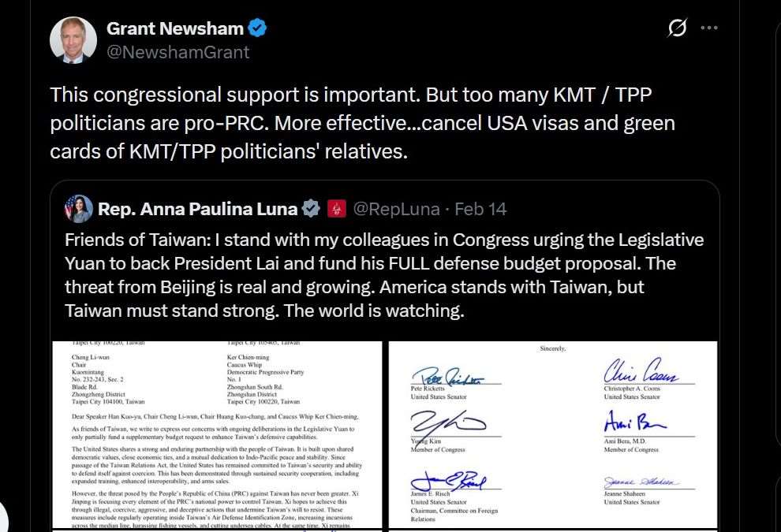781x532 pixels.
Task: Click Christopher A. Coons' signature in the letter
Action: pyautogui.click(x=638, y=371)
